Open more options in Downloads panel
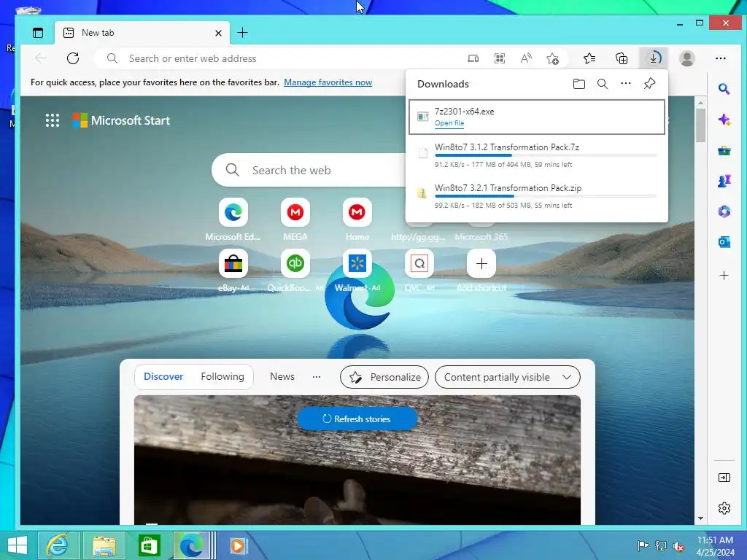The width and height of the screenshot is (747, 560). pyautogui.click(x=625, y=83)
